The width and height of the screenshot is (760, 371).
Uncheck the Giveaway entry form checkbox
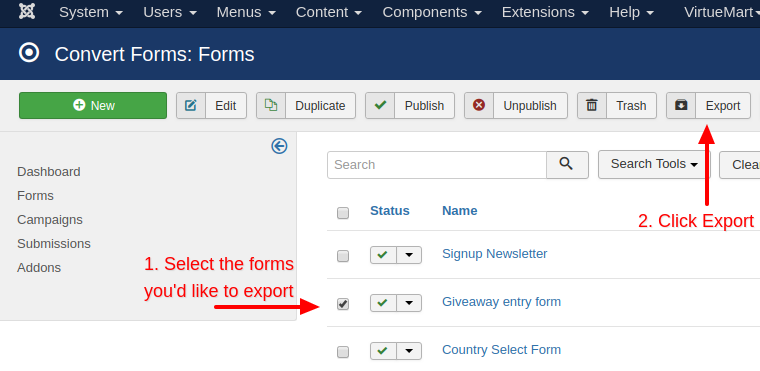pyautogui.click(x=343, y=304)
